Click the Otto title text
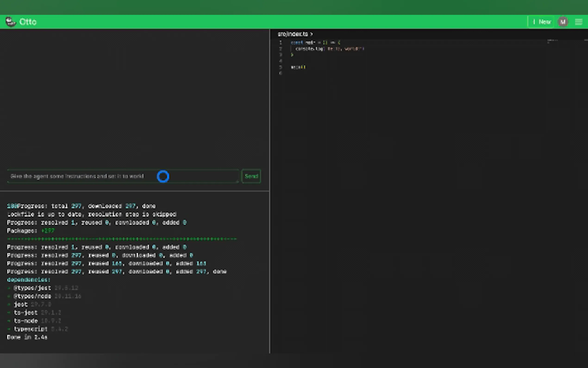The height and width of the screenshot is (368, 588). [x=28, y=22]
